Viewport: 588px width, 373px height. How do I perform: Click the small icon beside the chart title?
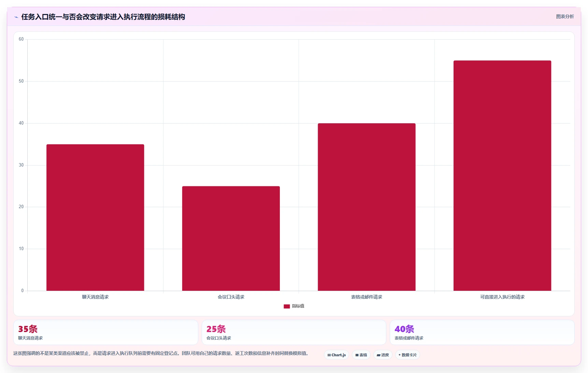point(16,17)
